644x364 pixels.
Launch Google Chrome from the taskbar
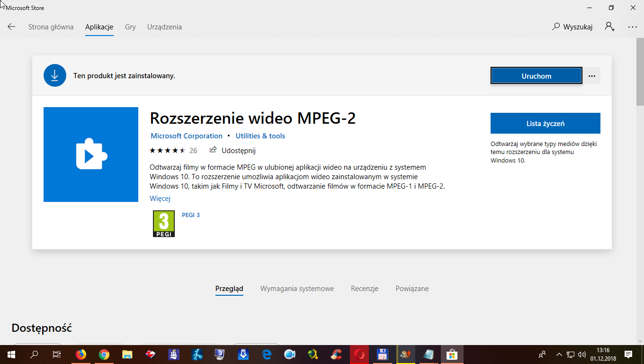104,354
